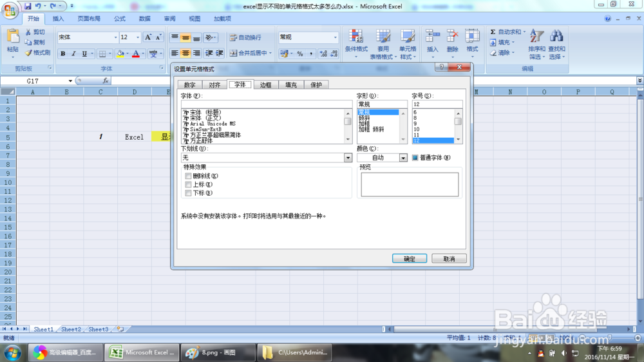
Task: Switch to the Alignment tab in dialog
Action: pos(214,85)
